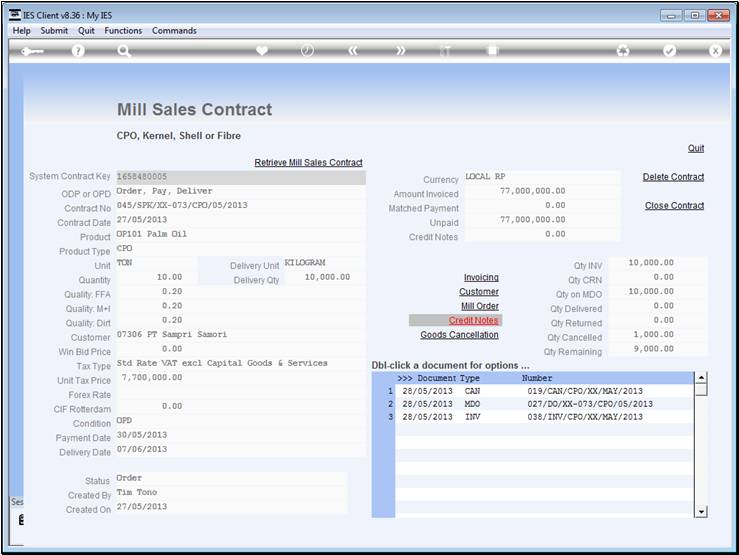Go forward with double right arrows icon
739x555 pixels.
tap(400, 51)
